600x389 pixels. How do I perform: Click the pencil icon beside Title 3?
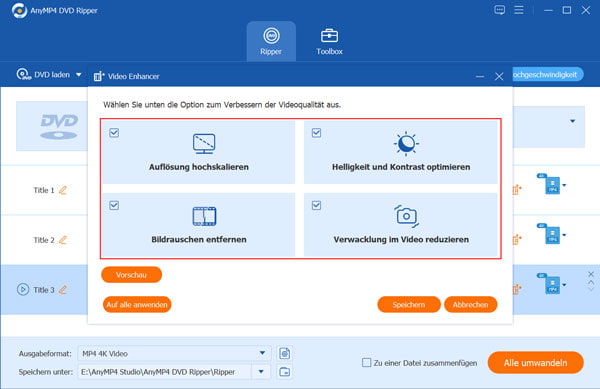[63, 290]
